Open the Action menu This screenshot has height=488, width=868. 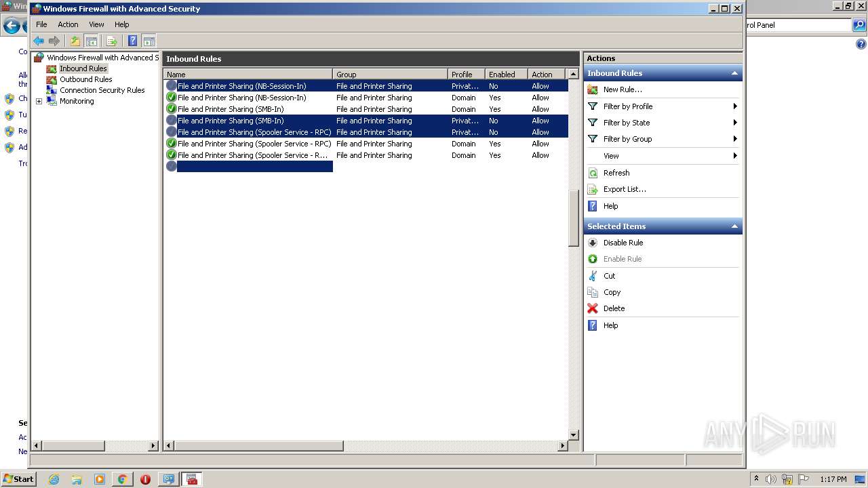pos(68,24)
